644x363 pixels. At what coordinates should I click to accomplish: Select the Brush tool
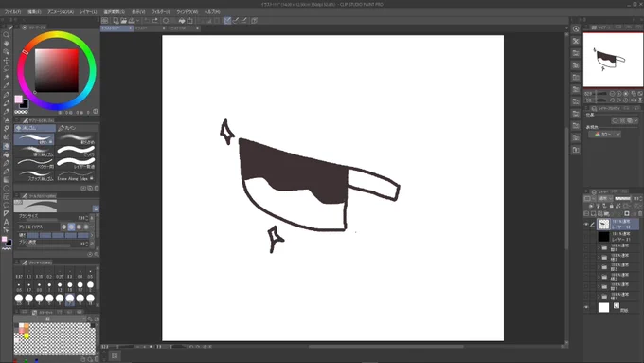(7, 112)
